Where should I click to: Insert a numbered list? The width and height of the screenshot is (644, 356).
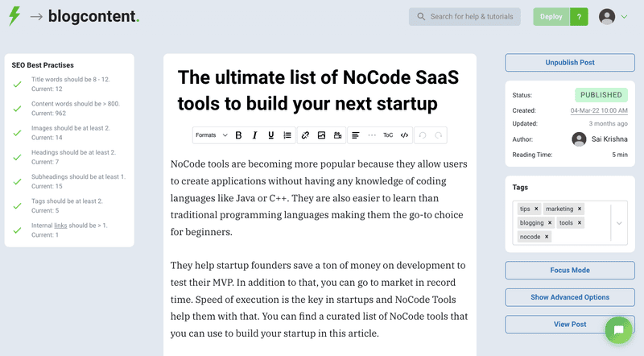[287, 135]
